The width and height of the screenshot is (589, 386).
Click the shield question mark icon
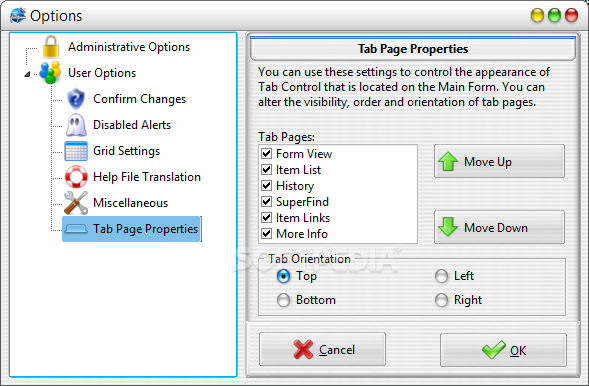point(76,99)
